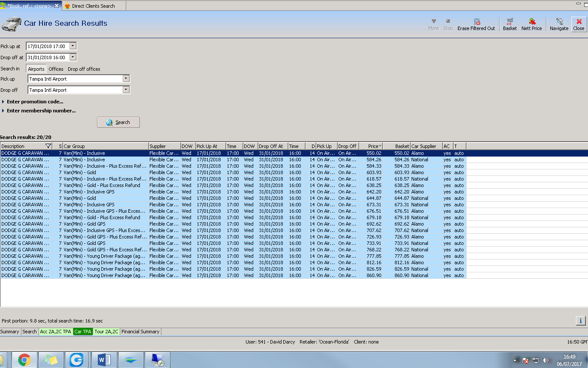Open the Drop off airport dropdown
This screenshot has height=368, width=588.
click(x=126, y=90)
